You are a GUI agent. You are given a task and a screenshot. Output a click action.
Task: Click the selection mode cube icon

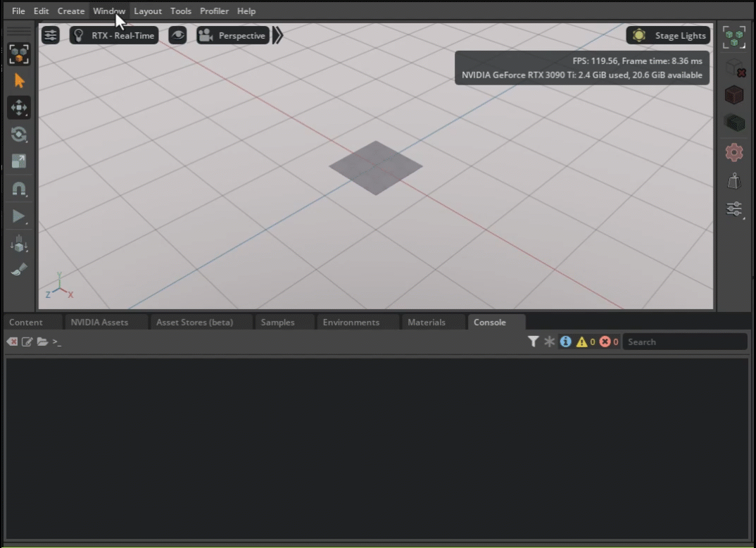(19, 54)
